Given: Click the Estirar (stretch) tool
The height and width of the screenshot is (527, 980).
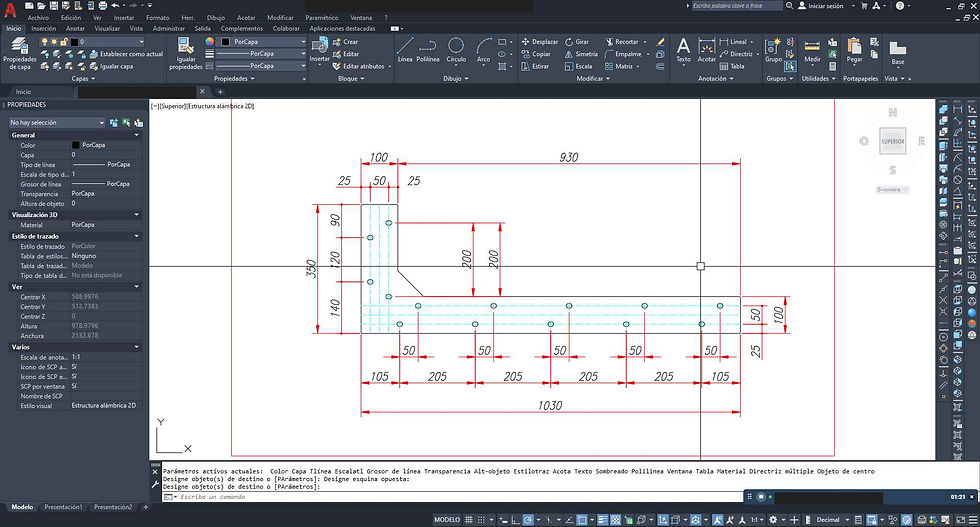Looking at the screenshot, I should tap(535, 66).
